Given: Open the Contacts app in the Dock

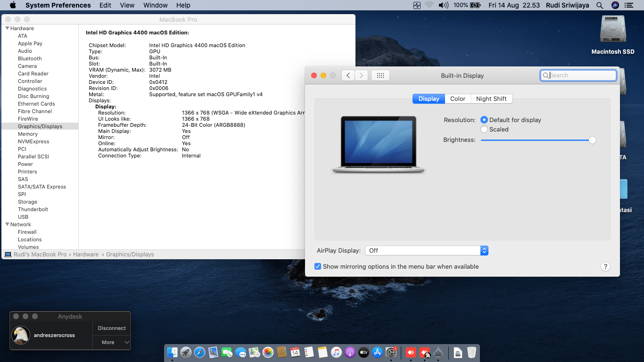Looking at the screenshot, I should [282, 352].
